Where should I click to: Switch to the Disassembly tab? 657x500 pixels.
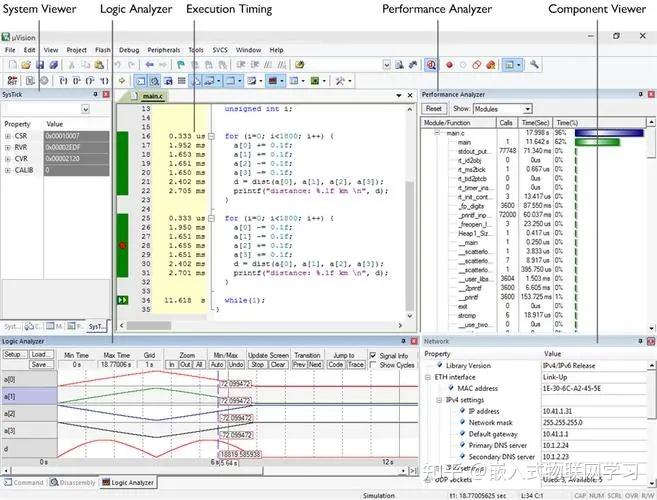pyautogui.click(x=75, y=482)
